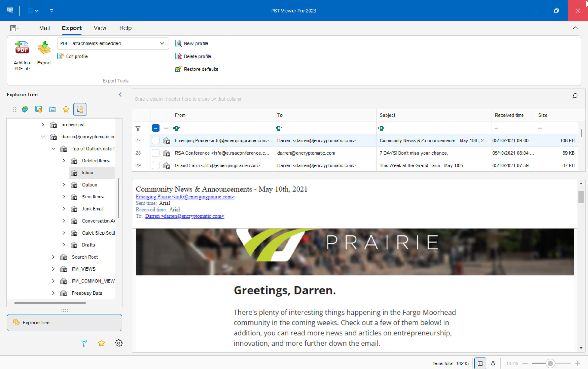Click the globe/network icon in explorer tree toolbar
The image size is (588, 369).
pyautogui.click(x=24, y=110)
